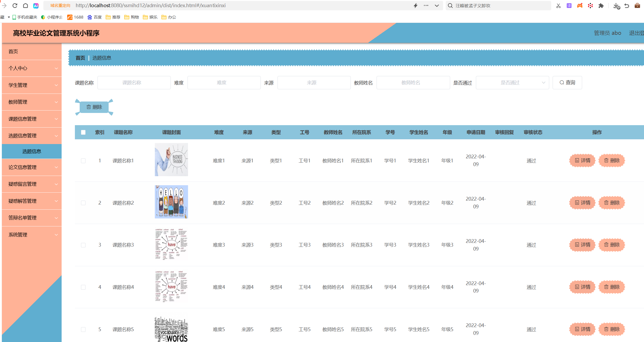Click the 课题名称 search input field

coord(134,82)
